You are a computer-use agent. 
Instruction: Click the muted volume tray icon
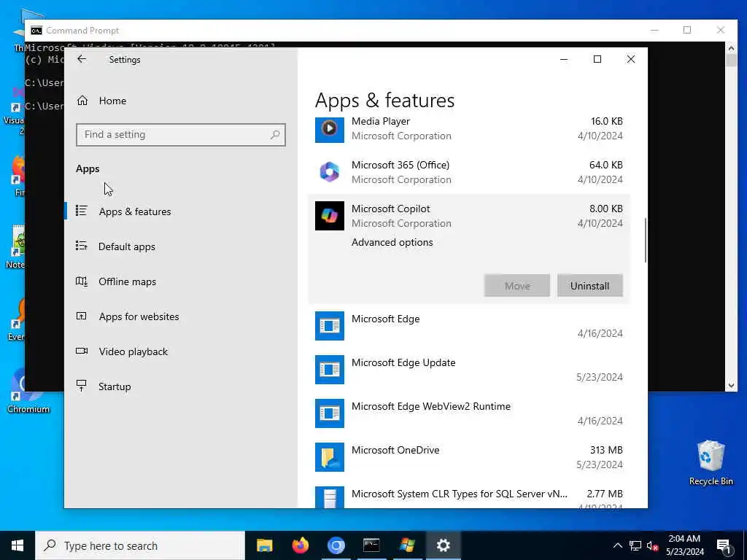click(652, 545)
